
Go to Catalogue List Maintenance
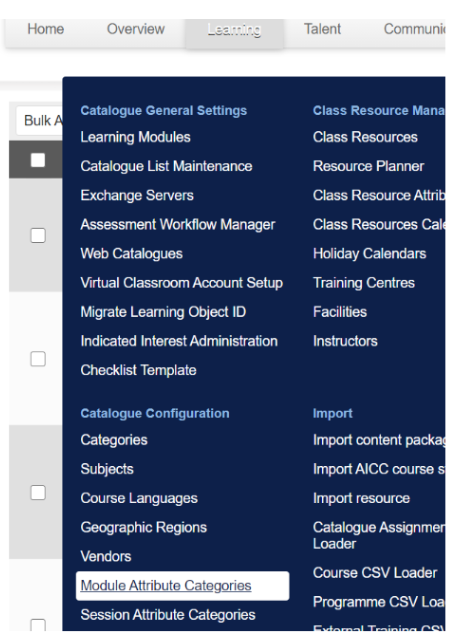(x=166, y=166)
